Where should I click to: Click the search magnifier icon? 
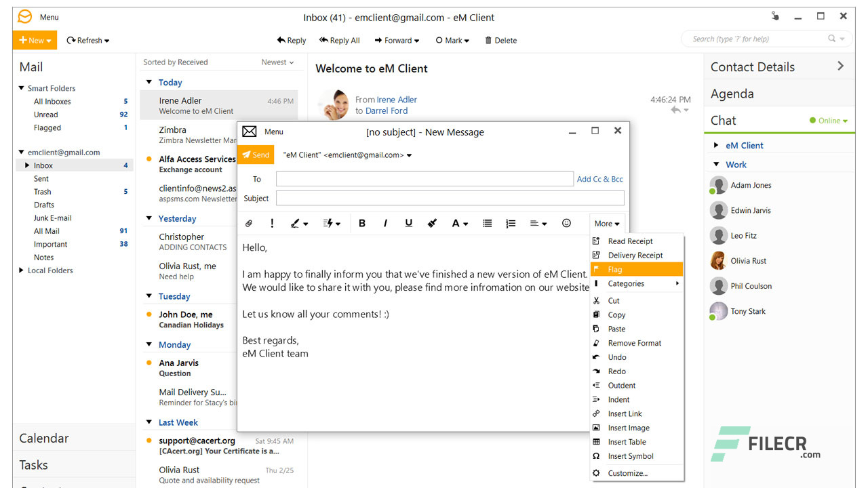(x=831, y=39)
